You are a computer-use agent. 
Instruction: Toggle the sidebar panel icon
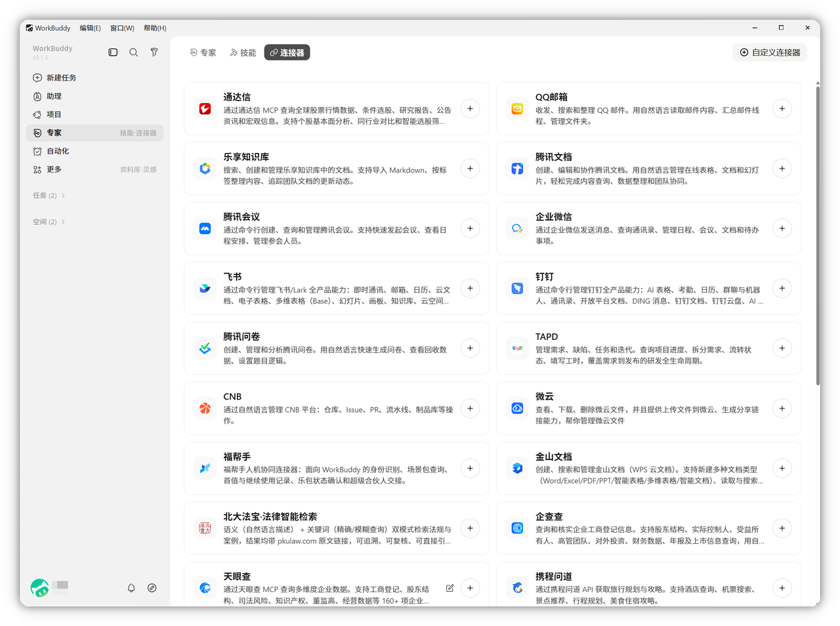[x=113, y=52]
